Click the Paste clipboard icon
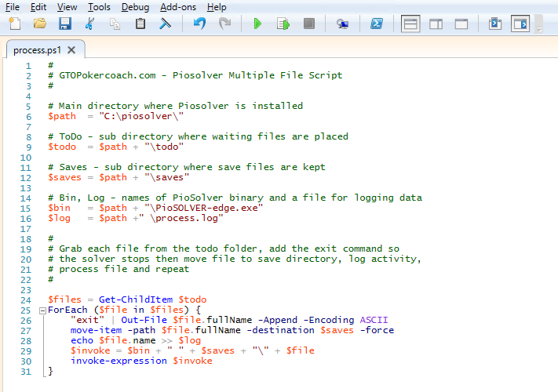 [140, 24]
